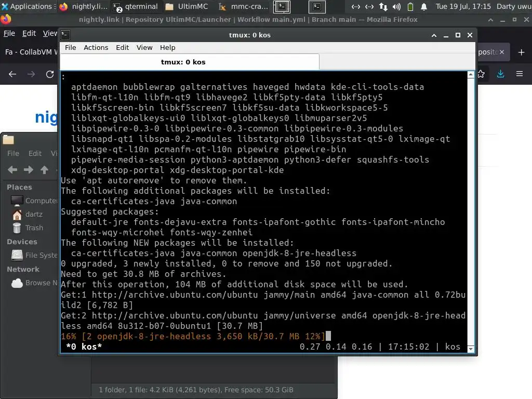Click the tmux window label '*0 kos*'
532x399 pixels.
pos(84,347)
